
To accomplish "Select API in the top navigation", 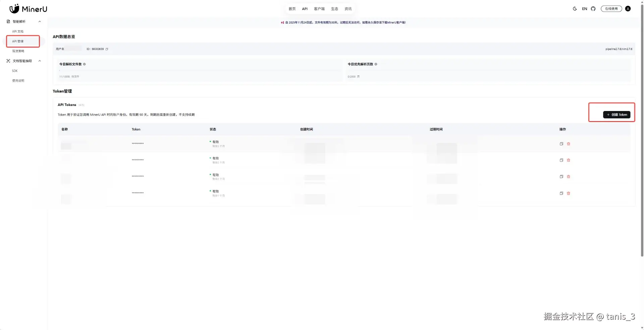I will [x=305, y=9].
